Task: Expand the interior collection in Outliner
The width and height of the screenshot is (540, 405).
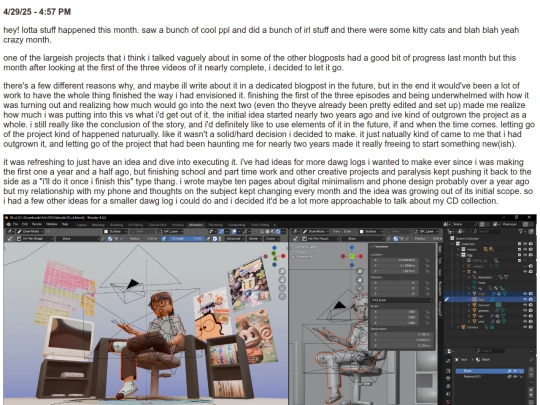Action: point(458,249)
